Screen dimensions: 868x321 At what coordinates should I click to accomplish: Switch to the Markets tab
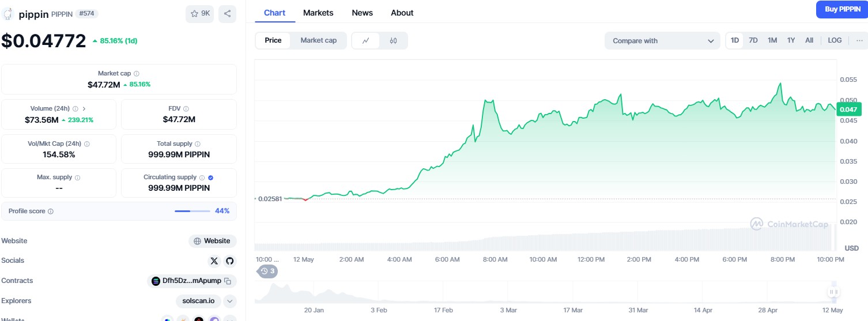318,13
